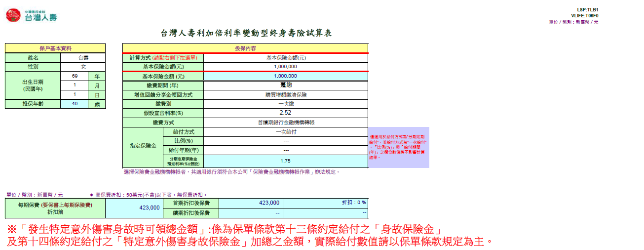Open the 繳費期間 (年) value cell
The width and height of the screenshot is (644, 250).
coord(286,85)
